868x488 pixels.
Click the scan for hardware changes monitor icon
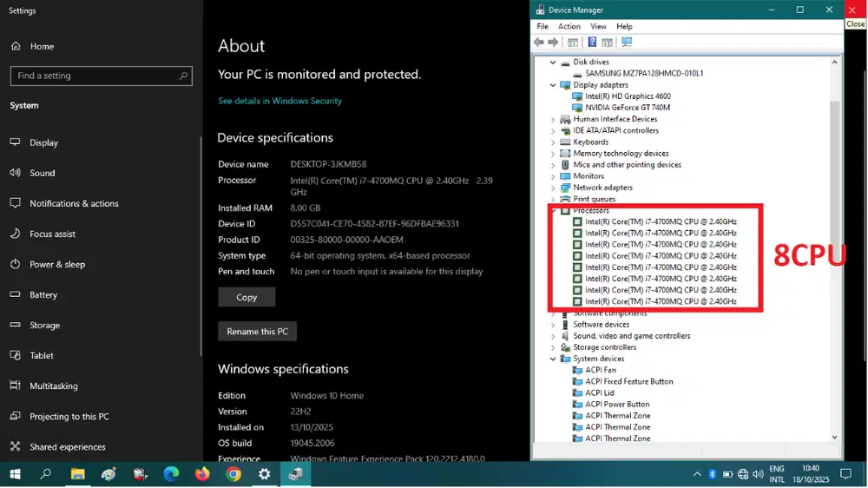627,43
